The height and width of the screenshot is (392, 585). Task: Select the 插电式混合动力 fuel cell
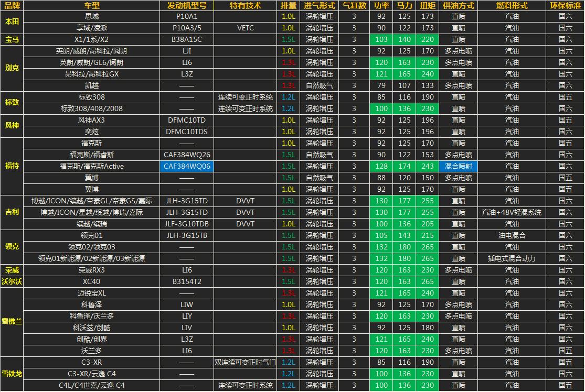coord(512,258)
